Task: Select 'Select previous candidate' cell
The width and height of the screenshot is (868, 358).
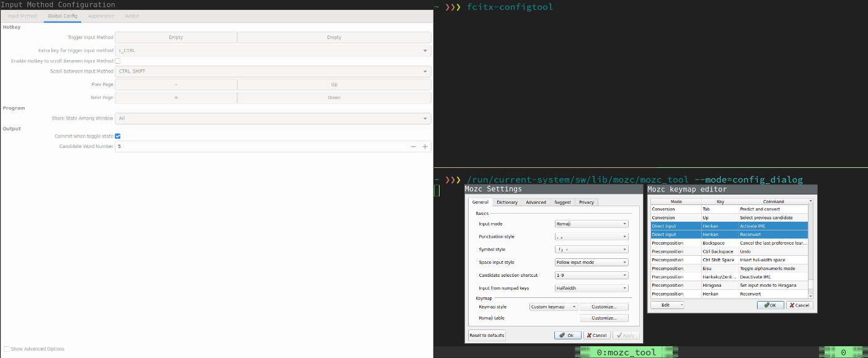Action: [773, 218]
